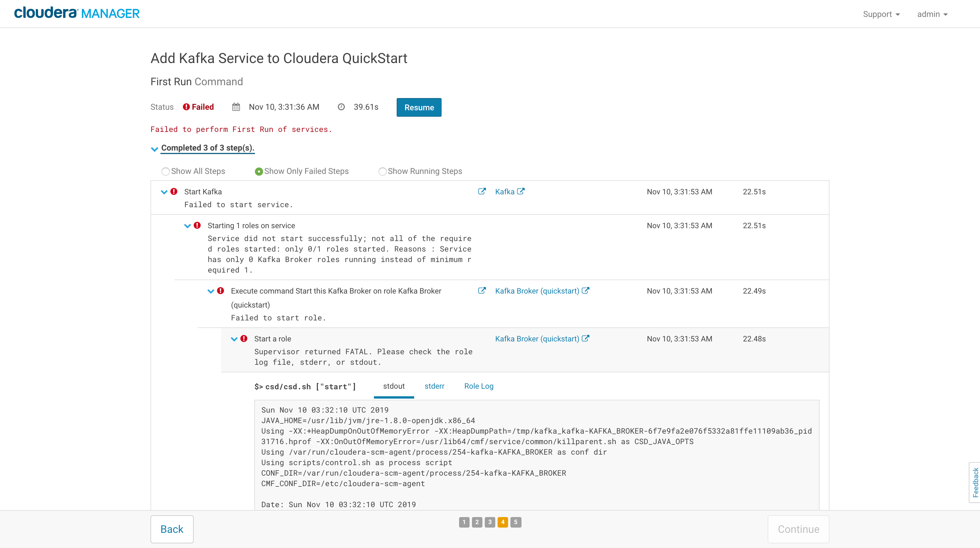The image size is (980, 548).
Task: Switch to the stderr tab
Action: pos(434,386)
